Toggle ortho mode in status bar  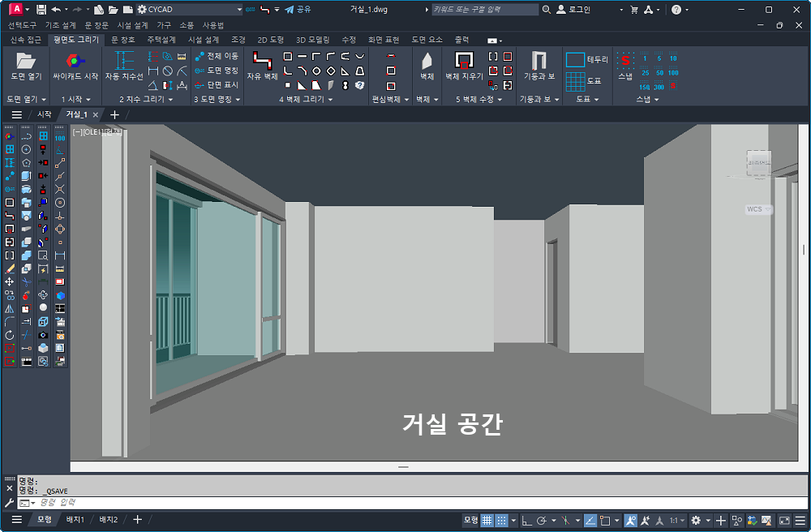pyautogui.click(x=526, y=520)
